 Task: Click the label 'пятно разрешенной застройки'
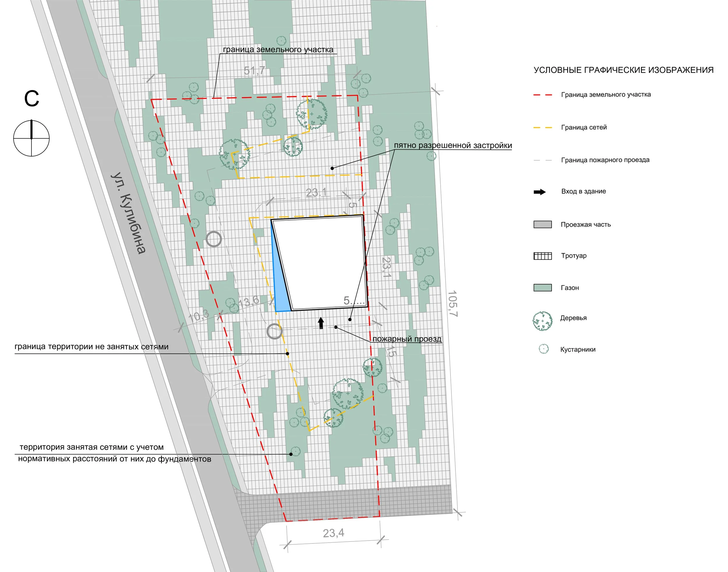coord(453,145)
